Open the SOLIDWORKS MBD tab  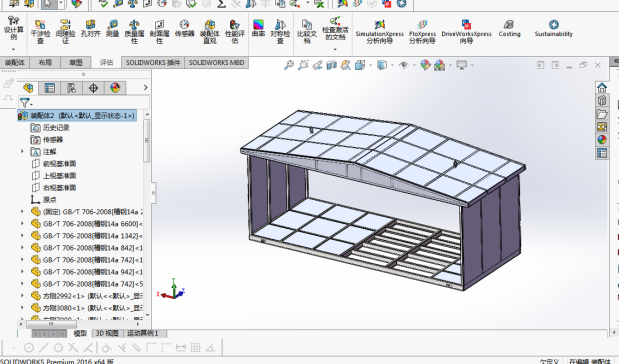point(216,62)
